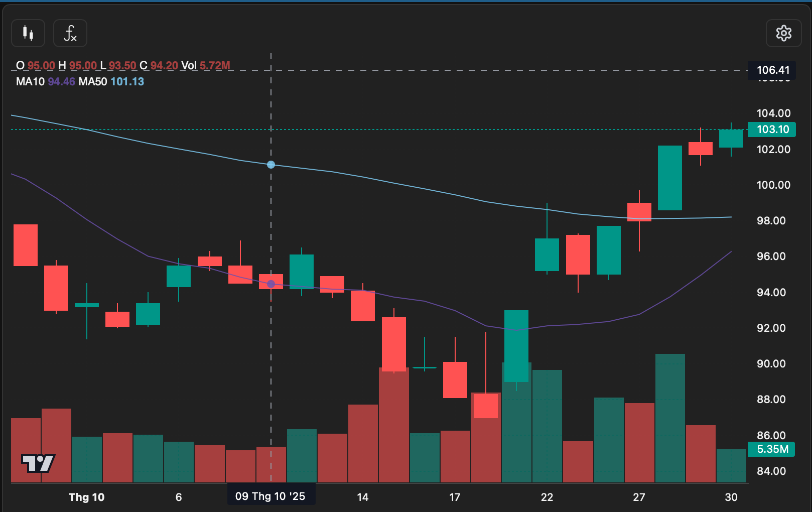Screen dimensions: 812x512
Task: Click the tallest green volume bar
Action: [670, 417]
